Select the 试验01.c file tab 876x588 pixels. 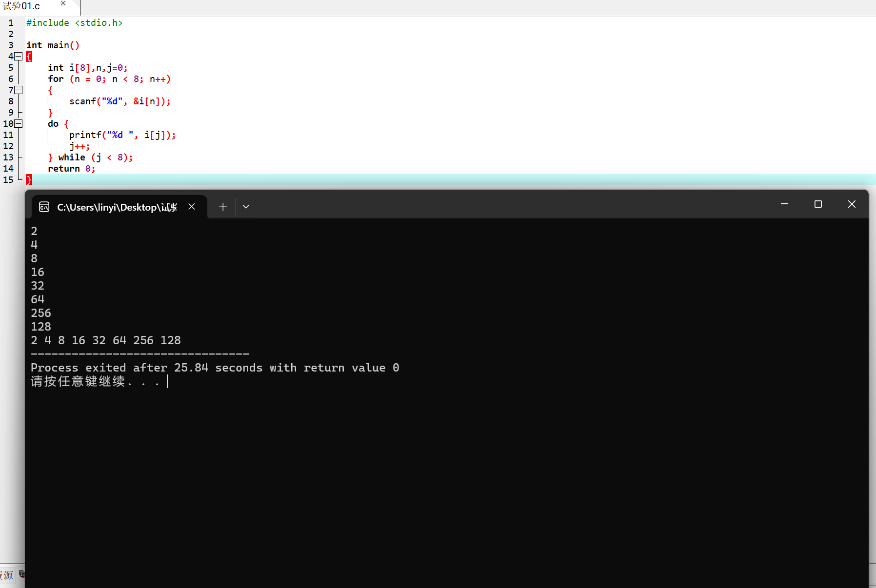[21, 6]
